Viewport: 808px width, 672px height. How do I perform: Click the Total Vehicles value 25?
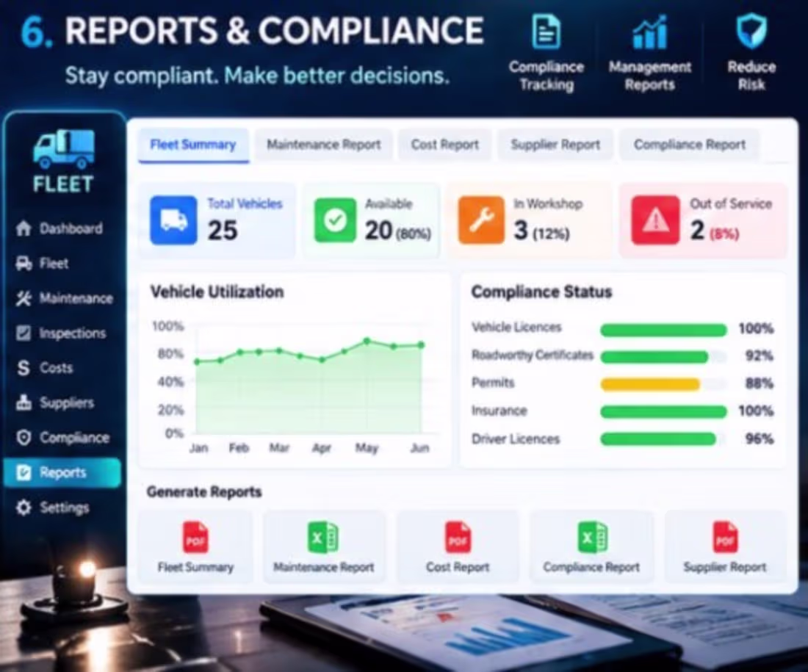tap(223, 231)
